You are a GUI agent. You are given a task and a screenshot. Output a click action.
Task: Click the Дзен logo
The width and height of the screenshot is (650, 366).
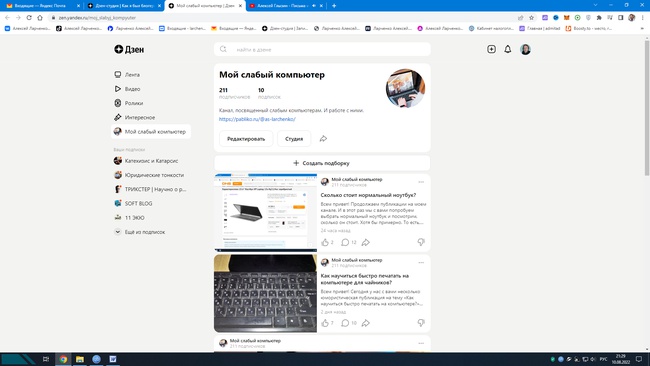(x=129, y=49)
